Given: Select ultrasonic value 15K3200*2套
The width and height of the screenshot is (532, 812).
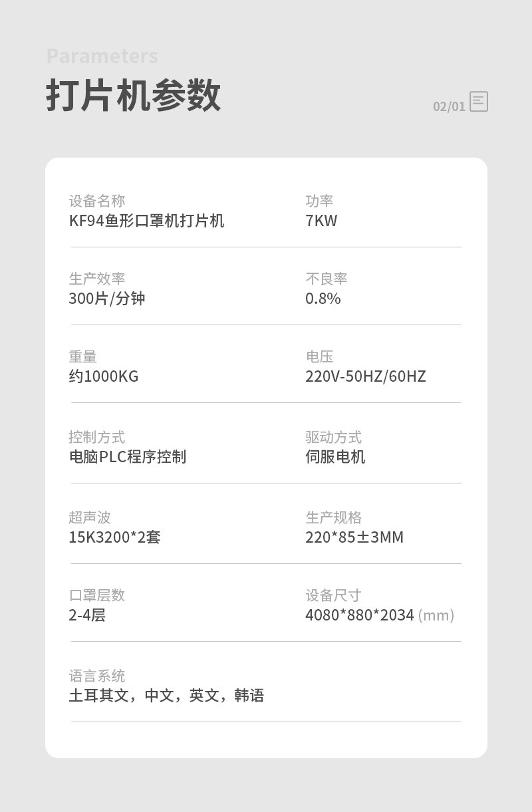Looking at the screenshot, I should click(114, 537).
